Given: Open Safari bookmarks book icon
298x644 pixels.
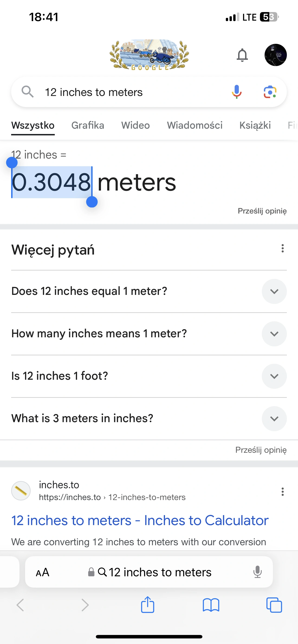Looking at the screenshot, I should [x=211, y=605].
